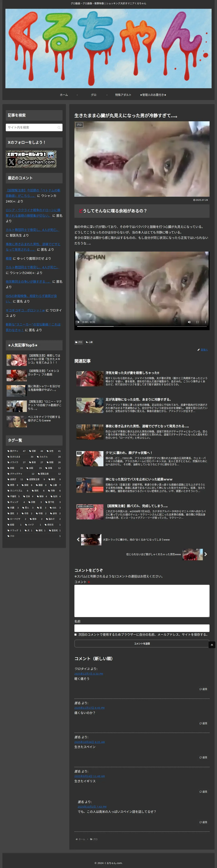217x868 pixels.
Task: Toggle the save name for next comment checkbox
Action: (x=76, y=635)
